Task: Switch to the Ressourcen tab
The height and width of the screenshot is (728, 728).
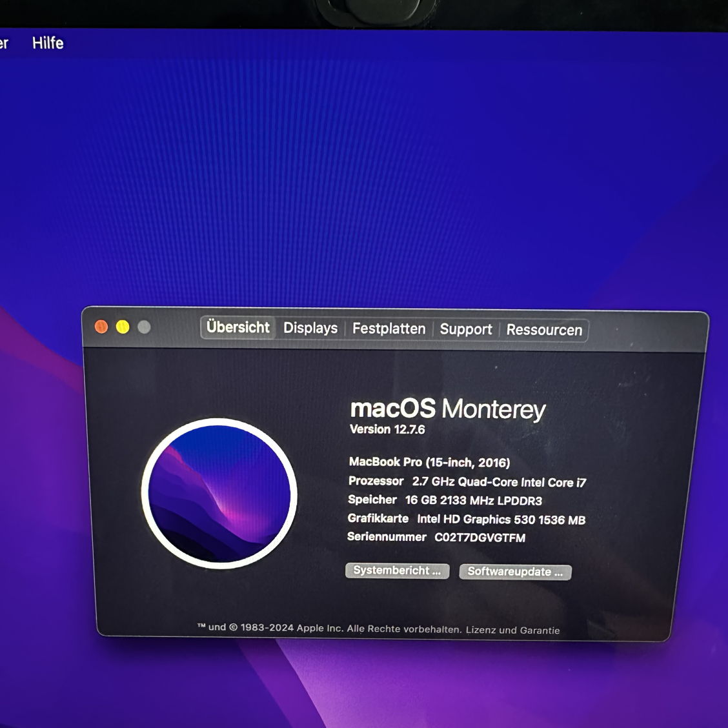Action: [x=544, y=330]
